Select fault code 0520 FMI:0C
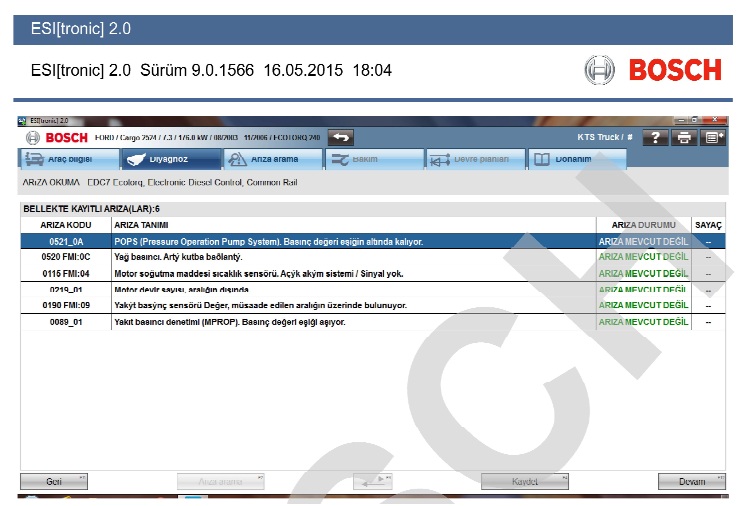Image resolution: width=745 pixels, height=506 pixels. pyautogui.click(x=373, y=257)
